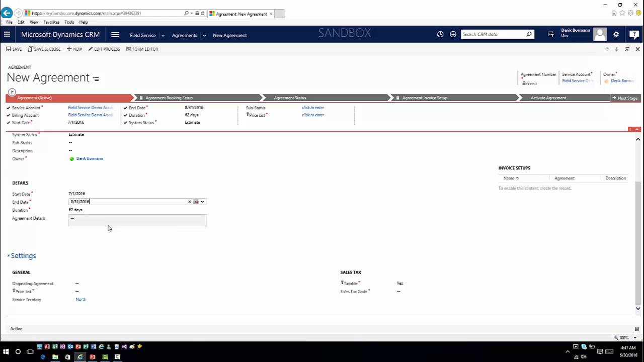644x362 pixels.
Task: Click scroll down arrow of form scrollbar
Action: (x=638, y=308)
